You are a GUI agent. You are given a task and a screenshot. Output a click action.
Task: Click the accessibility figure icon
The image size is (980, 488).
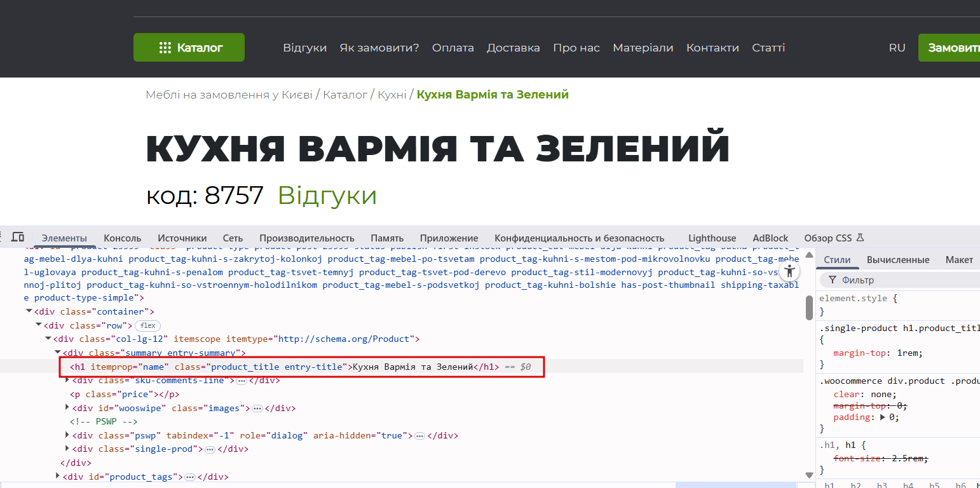coord(789,271)
